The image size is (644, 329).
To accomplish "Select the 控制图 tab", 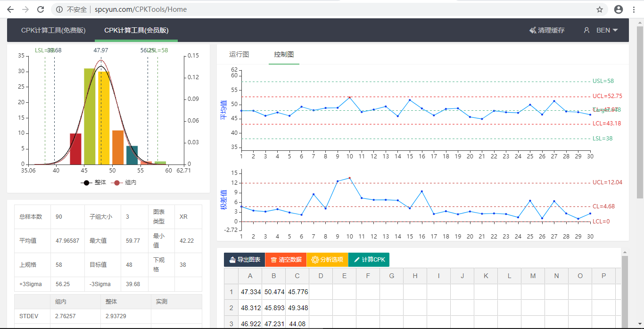I will click(x=284, y=55).
